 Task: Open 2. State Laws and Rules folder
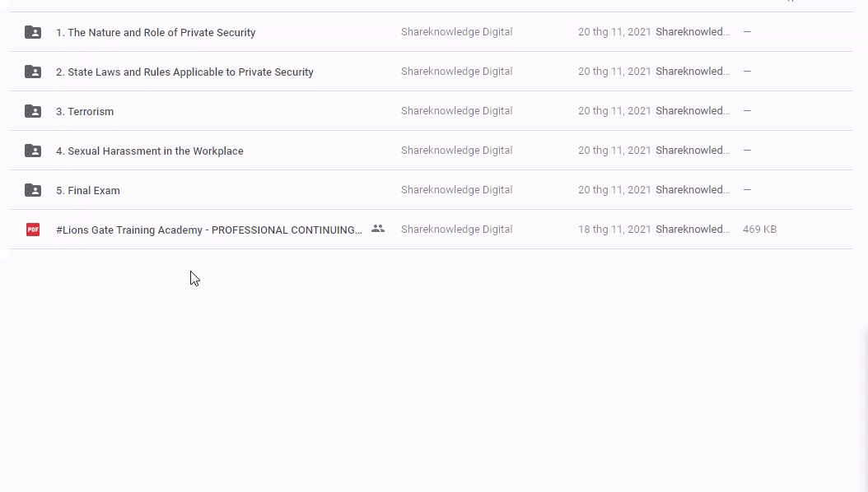[x=184, y=72]
